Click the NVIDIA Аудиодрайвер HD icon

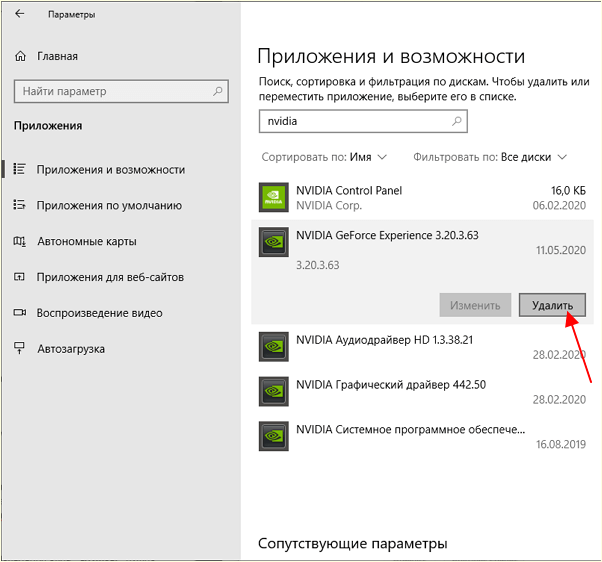(274, 347)
